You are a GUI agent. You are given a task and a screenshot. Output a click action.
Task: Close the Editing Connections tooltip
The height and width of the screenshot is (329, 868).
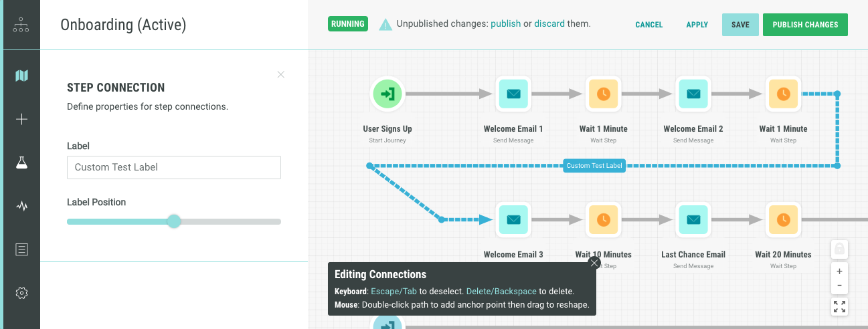pyautogui.click(x=594, y=263)
